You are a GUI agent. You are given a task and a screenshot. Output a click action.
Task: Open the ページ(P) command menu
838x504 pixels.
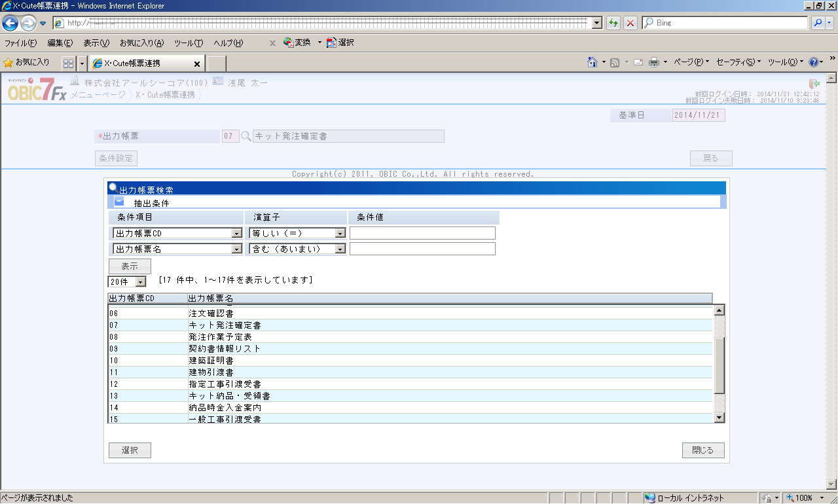tap(691, 62)
